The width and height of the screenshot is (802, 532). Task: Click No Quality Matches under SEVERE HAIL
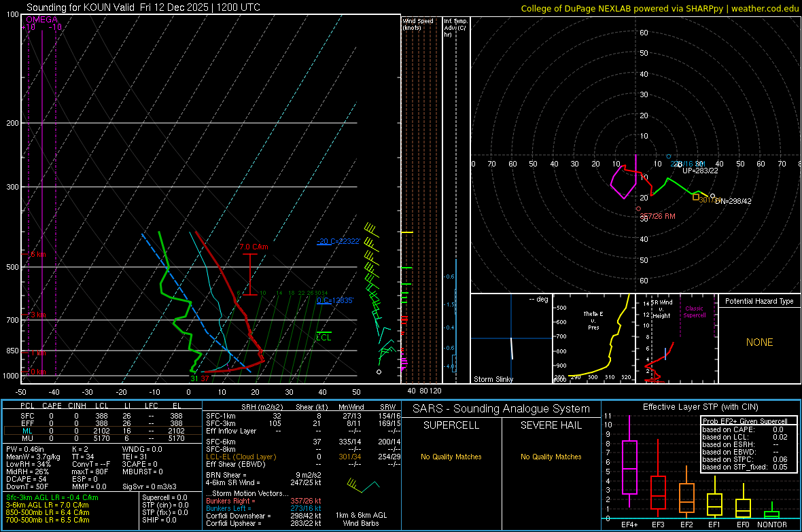551,457
